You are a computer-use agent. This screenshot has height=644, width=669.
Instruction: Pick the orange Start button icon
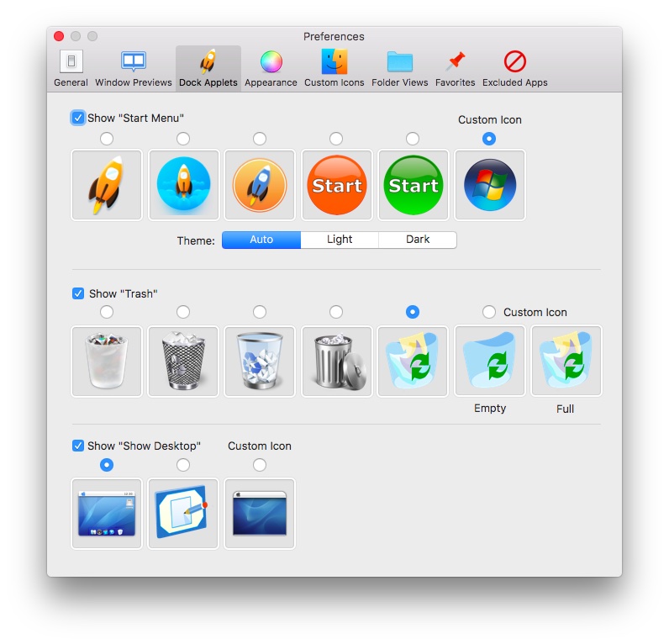[x=336, y=185]
